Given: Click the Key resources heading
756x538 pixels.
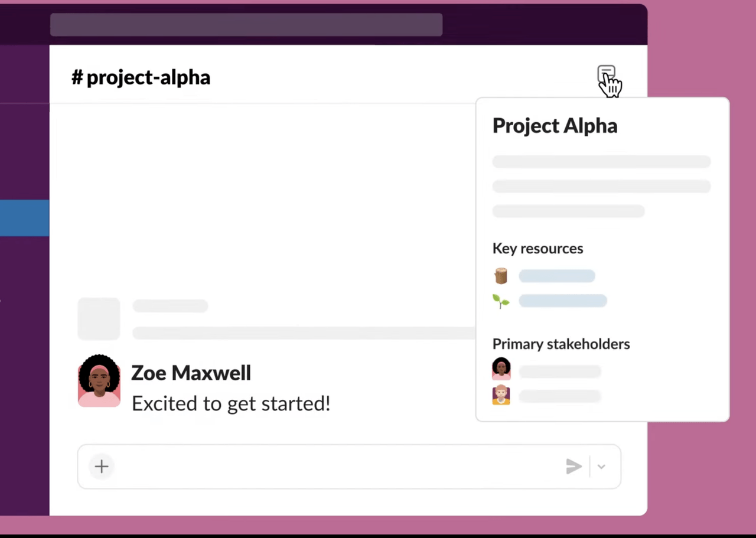Looking at the screenshot, I should pyautogui.click(x=537, y=248).
